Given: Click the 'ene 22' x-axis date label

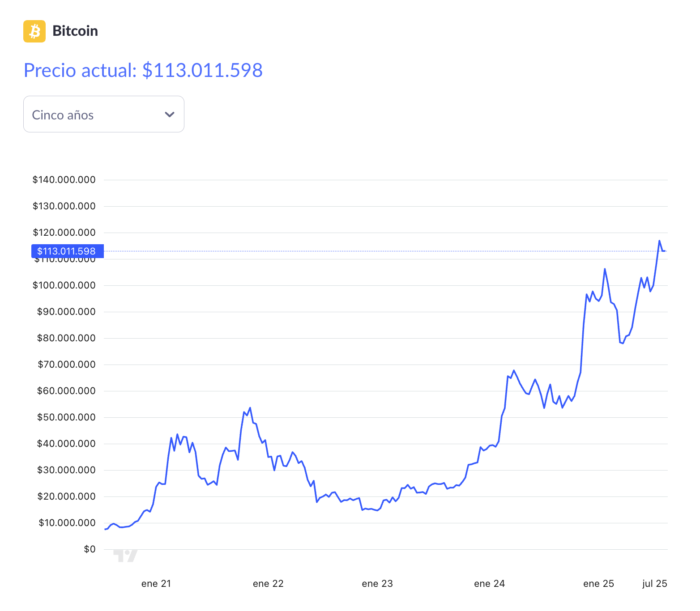Looking at the screenshot, I should (x=268, y=584).
